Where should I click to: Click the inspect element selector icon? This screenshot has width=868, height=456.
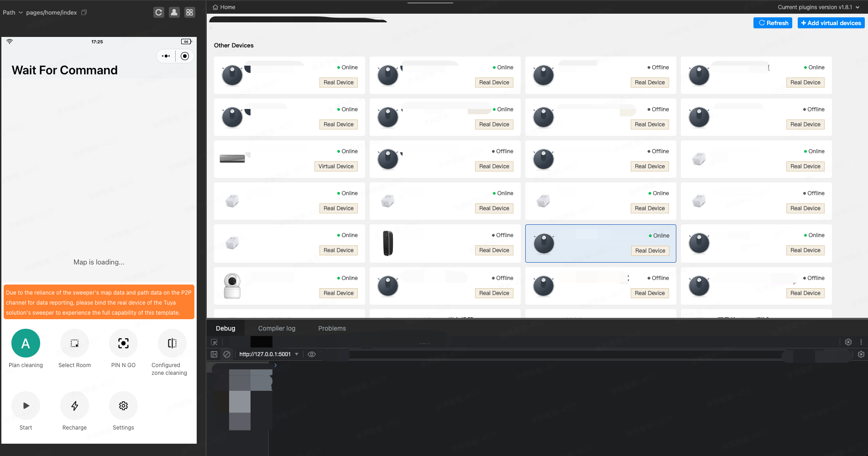click(214, 342)
